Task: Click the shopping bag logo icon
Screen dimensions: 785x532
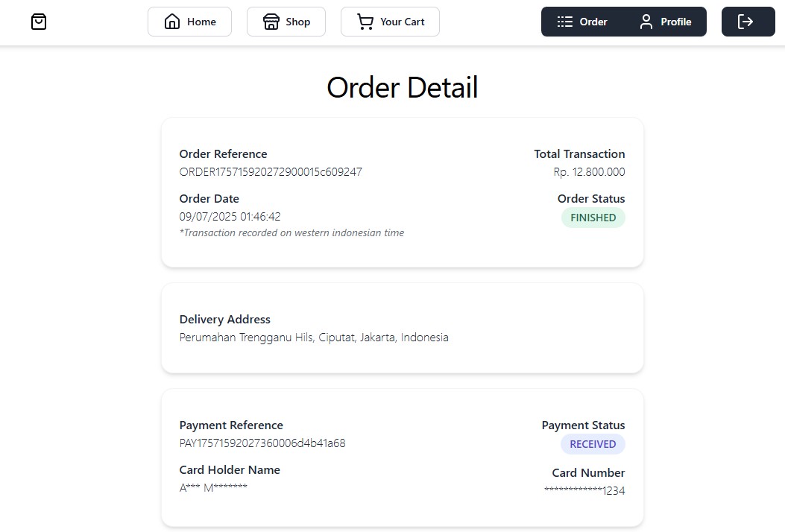Action: tap(39, 22)
